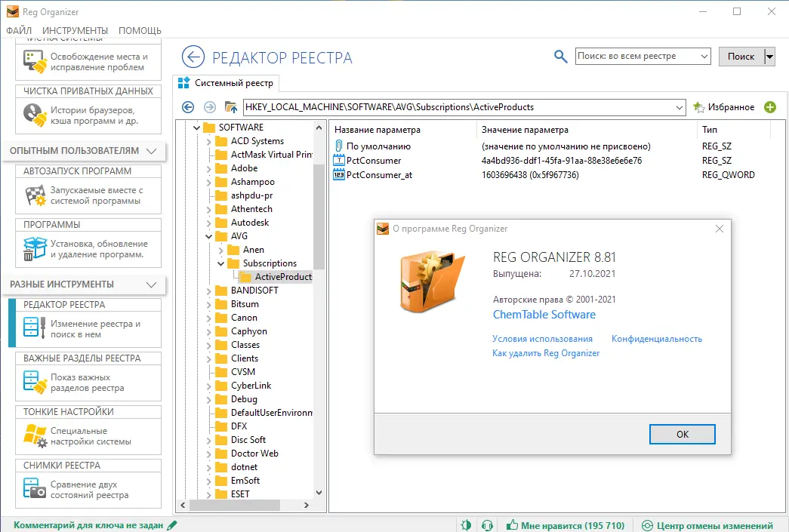Screen dimensions: 789x532
Task: Collapse the AVG tree node
Action: (209, 236)
